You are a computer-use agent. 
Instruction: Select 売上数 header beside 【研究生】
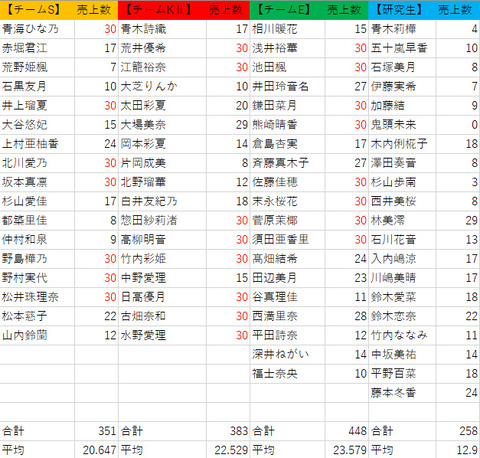458,10
